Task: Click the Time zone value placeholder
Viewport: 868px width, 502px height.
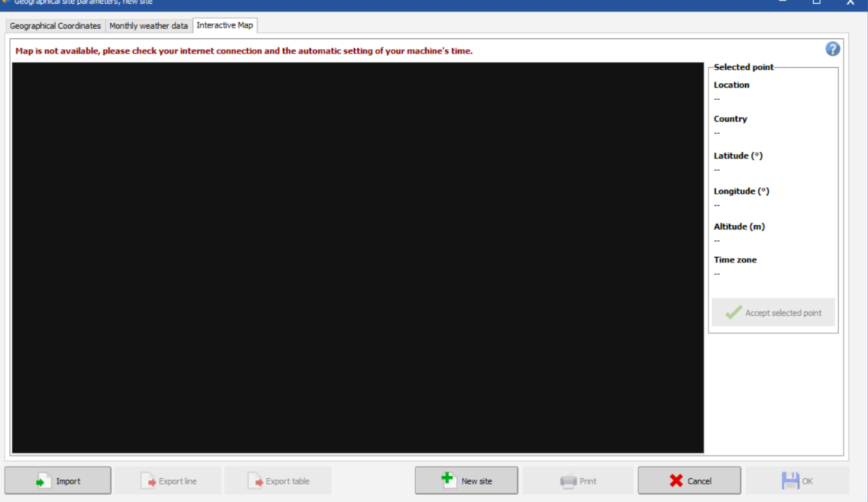Action: click(x=718, y=273)
